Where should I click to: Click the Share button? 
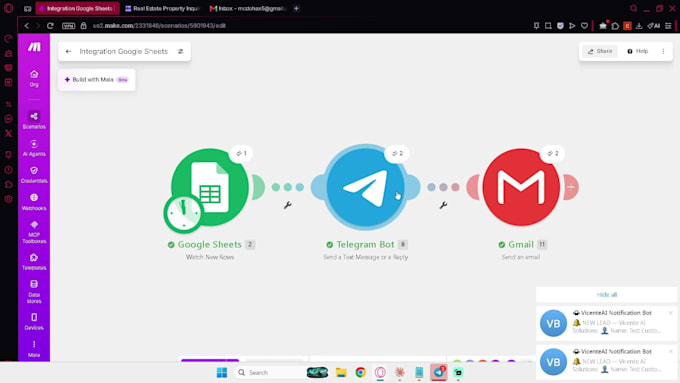(600, 51)
